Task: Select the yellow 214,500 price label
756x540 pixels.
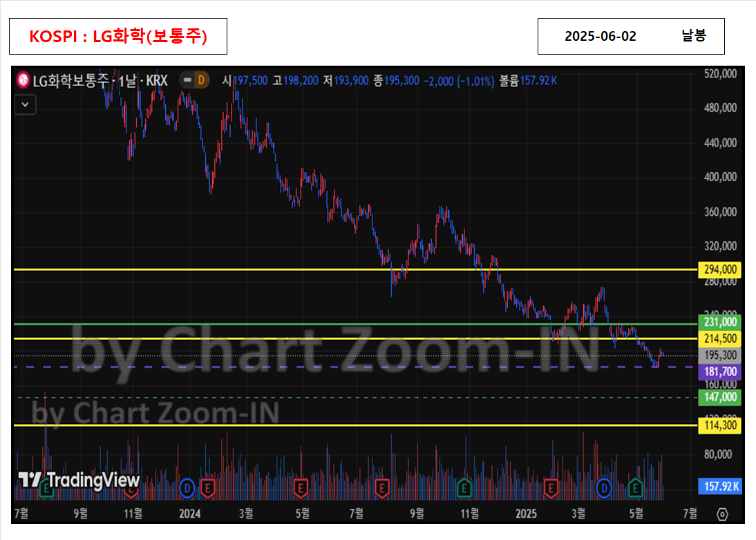Action: coord(720,338)
